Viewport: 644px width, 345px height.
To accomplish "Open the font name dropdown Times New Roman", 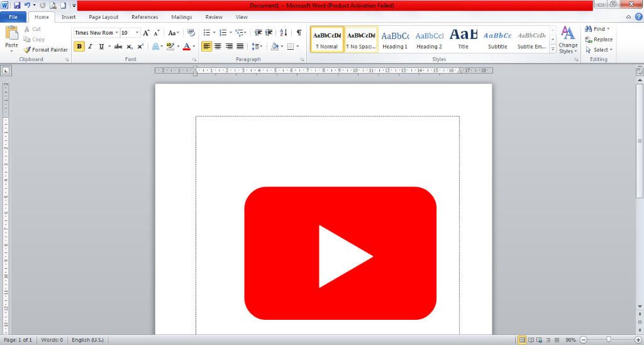I will 116,33.
